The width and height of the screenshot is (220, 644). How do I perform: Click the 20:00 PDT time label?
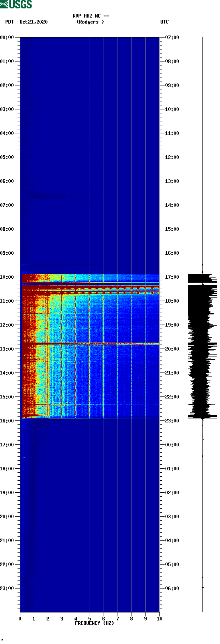tap(7, 517)
